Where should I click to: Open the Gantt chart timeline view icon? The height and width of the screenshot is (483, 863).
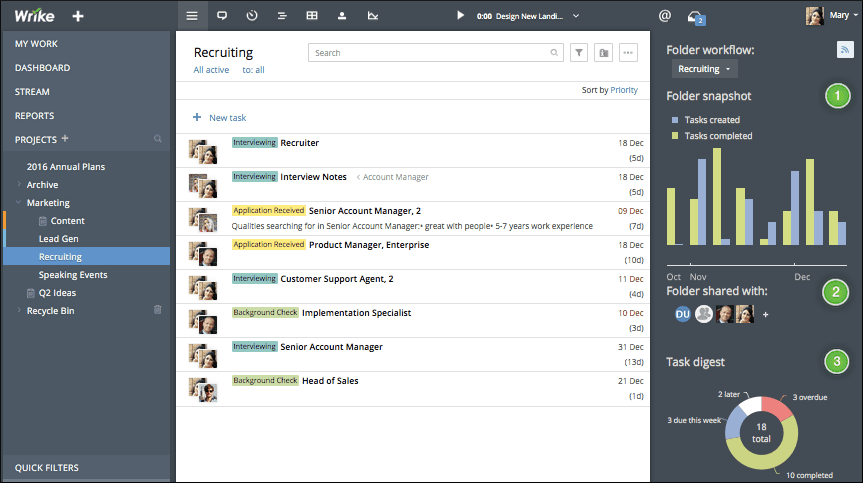click(282, 16)
